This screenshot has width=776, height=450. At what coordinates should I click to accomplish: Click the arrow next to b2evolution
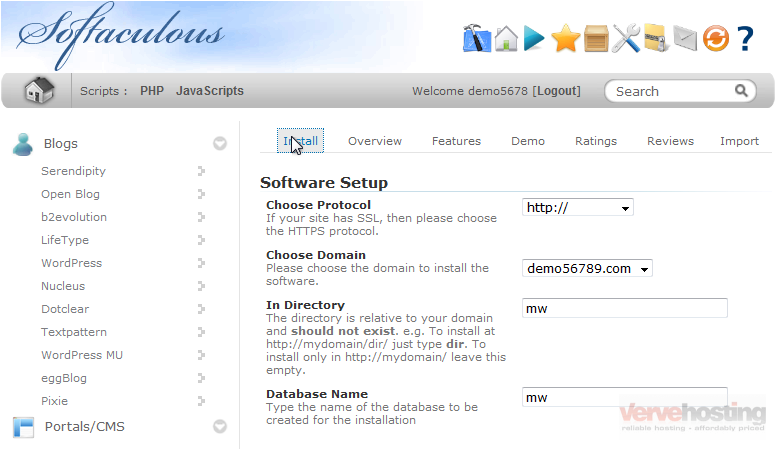201,217
